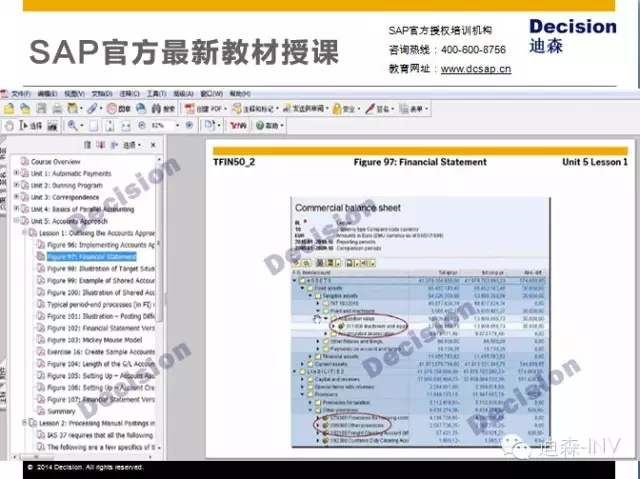Click the trash delete bookmark icon

(x=87, y=145)
